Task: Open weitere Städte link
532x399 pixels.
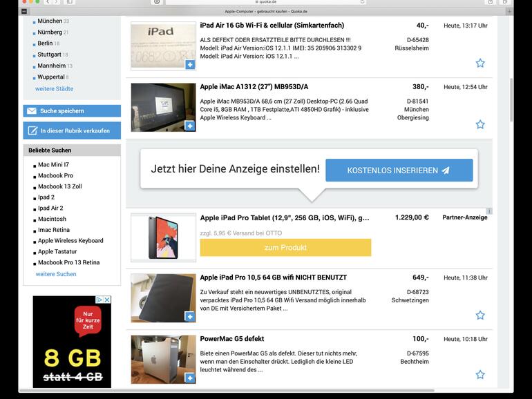Action: click(55, 89)
